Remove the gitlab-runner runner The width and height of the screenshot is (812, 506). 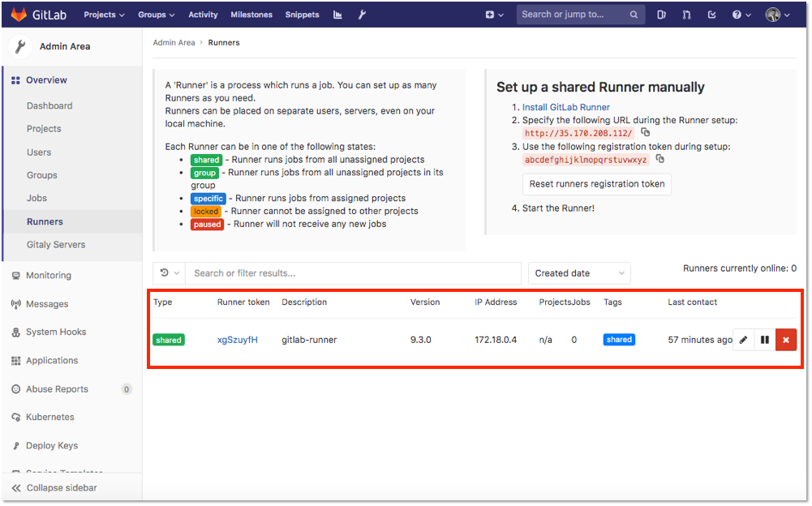(x=786, y=340)
